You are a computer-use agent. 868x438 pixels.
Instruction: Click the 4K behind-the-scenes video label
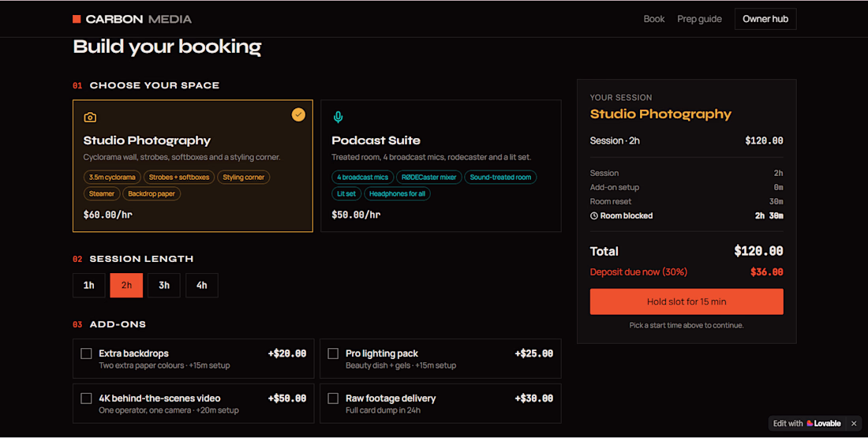tap(159, 398)
